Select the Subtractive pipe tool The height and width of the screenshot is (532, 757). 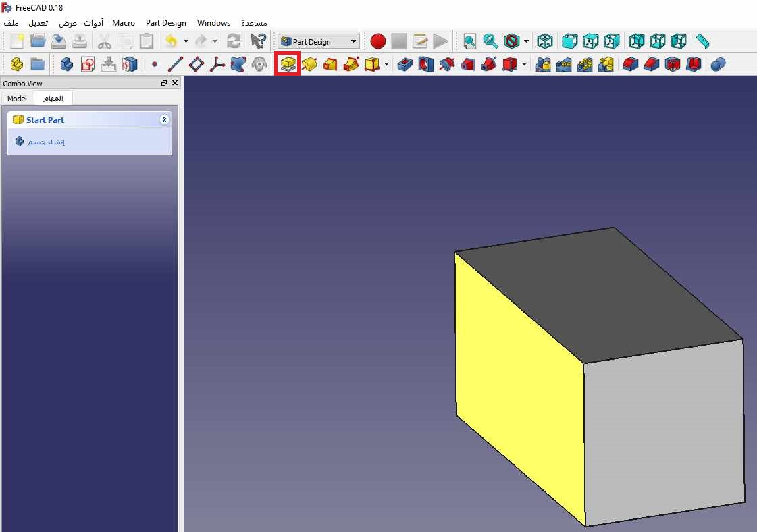click(489, 63)
